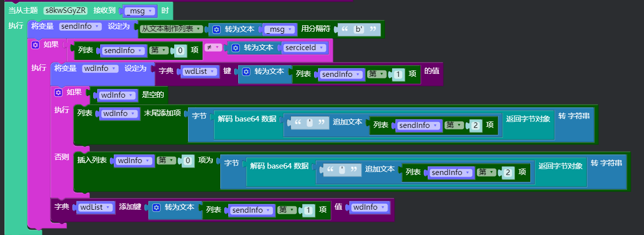Open 第 dropdown in 插入列表 wdInfo block
This screenshot has width=644, height=235.
pos(166,161)
